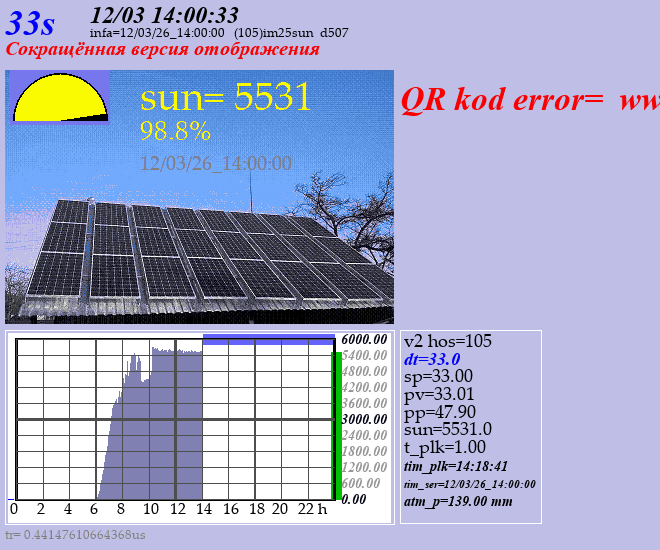
Task: Click the blue '33s' countdown timer
Action: tap(31, 23)
